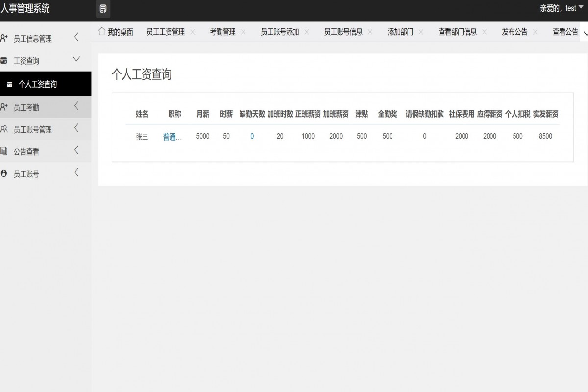Click the right arrow beside 查看公告 tab
This screenshot has width=588, height=392.
[586, 31]
